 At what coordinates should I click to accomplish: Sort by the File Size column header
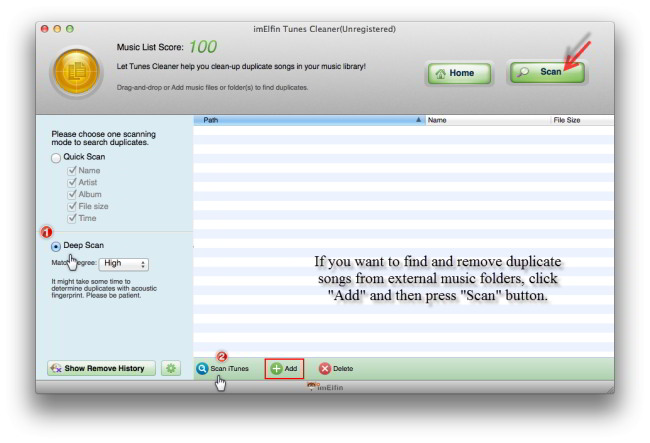[x=582, y=120]
